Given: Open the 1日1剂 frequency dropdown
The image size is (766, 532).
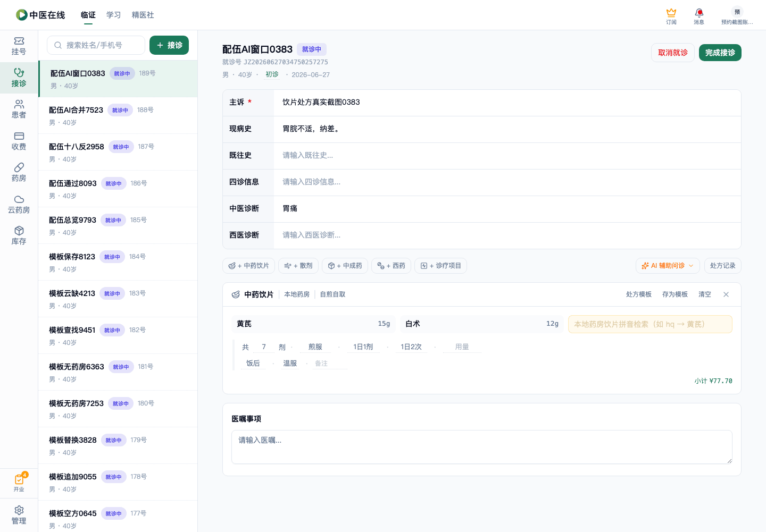Looking at the screenshot, I should pyautogui.click(x=363, y=347).
